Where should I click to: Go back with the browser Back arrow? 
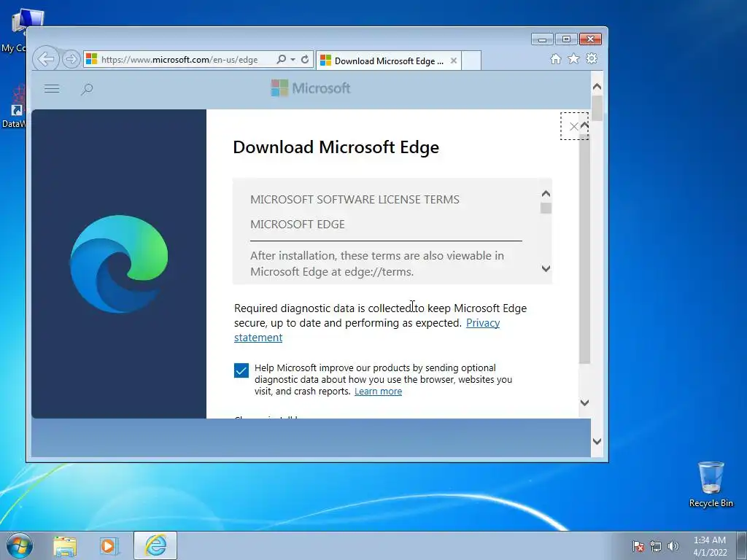(x=46, y=59)
